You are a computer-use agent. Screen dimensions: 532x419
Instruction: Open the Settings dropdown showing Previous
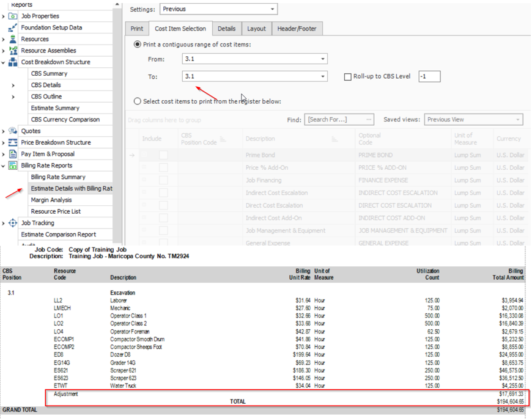click(272, 9)
